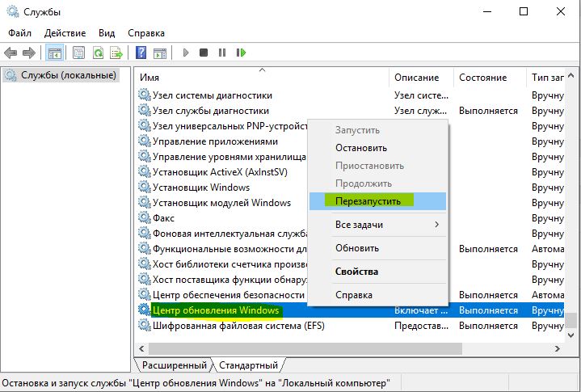Click gear icon of Установщик Windows row

(x=144, y=187)
